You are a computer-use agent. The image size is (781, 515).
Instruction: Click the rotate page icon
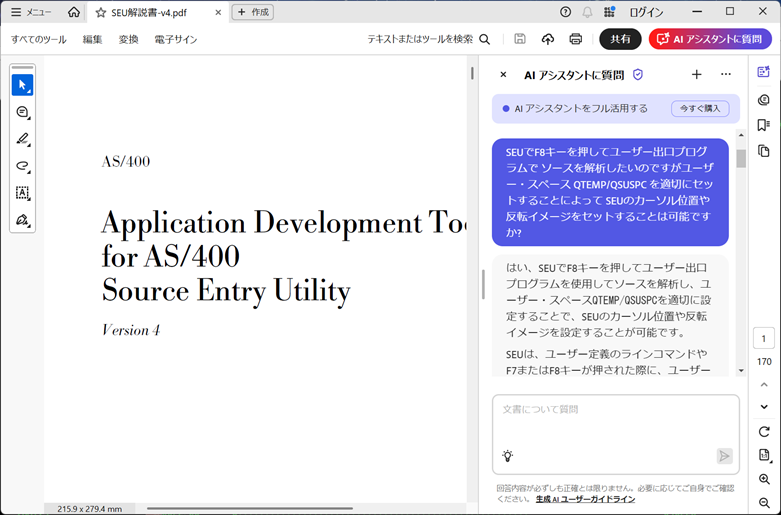click(764, 432)
